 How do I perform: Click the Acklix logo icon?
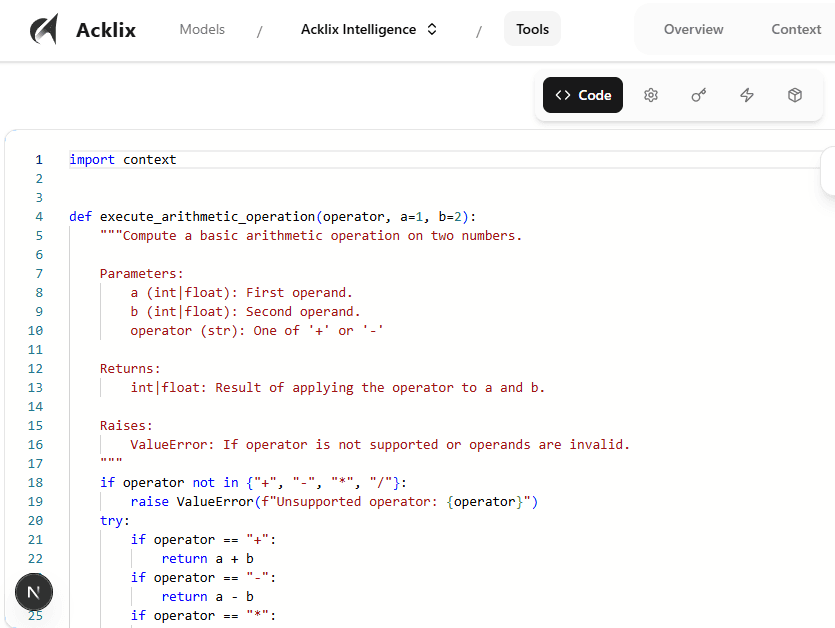click(43, 30)
